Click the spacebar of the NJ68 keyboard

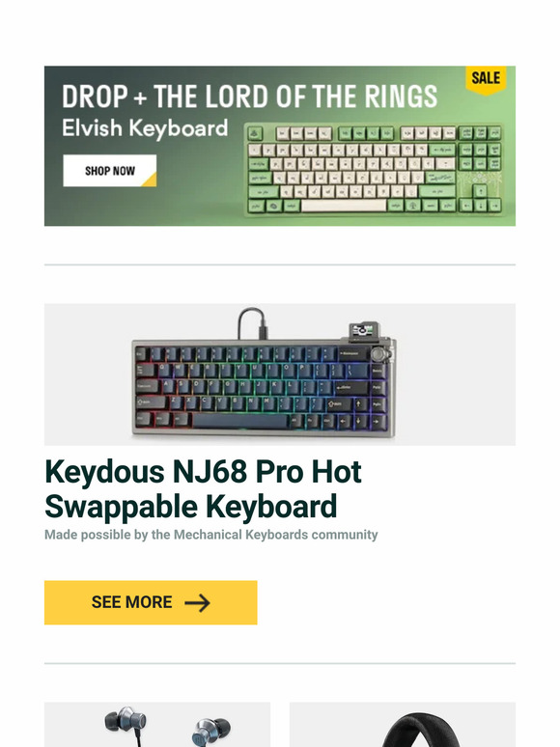click(240, 422)
